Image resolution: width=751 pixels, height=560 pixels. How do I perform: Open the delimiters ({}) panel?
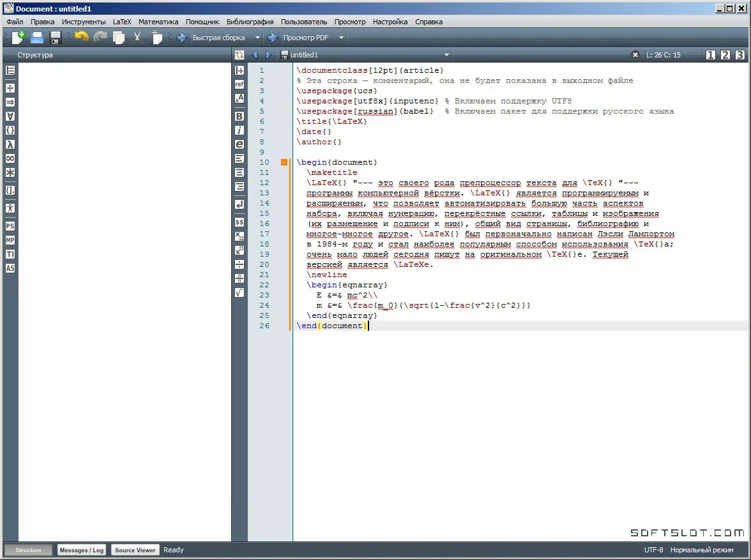point(10,130)
